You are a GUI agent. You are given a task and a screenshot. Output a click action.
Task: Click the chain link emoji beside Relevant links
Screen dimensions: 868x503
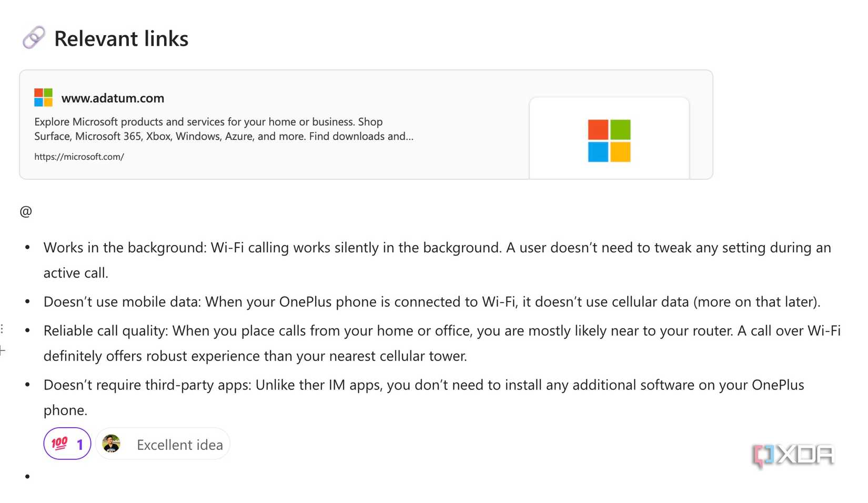[34, 38]
